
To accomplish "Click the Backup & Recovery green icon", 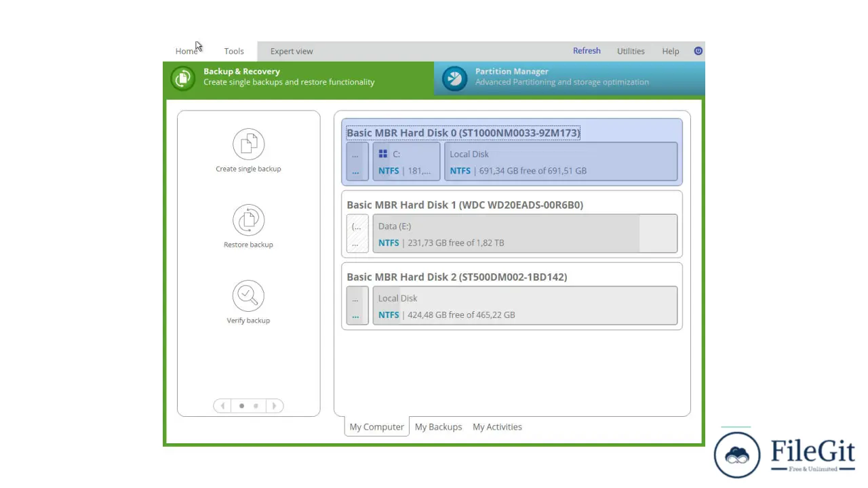I will pyautogui.click(x=182, y=78).
